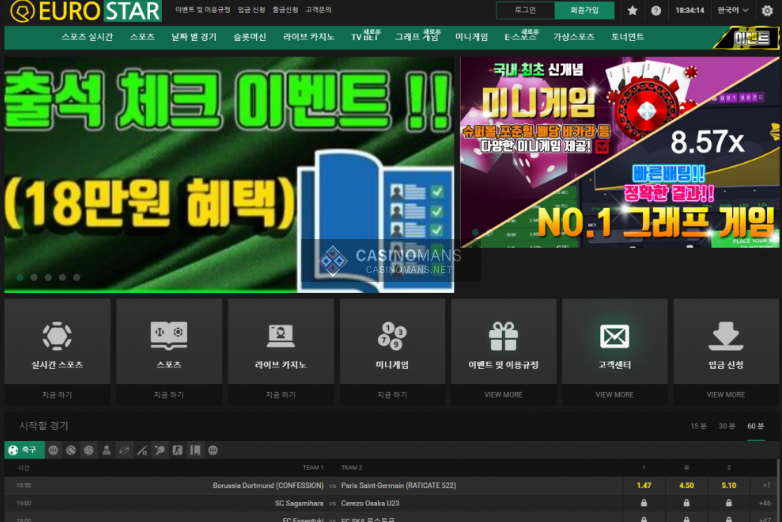Image resolution: width=782 pixels, height=522 pixels.
Task: Click the gift box 이벤트 및 이용규정 icon
Action: click(503, 335)
